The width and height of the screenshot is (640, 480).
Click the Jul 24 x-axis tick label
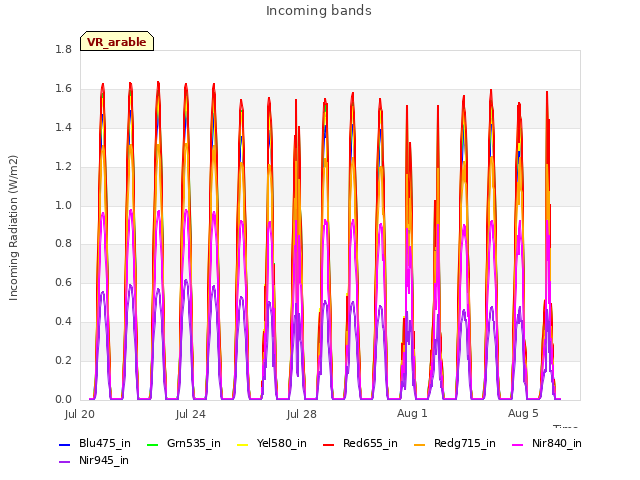pos(191,414)
